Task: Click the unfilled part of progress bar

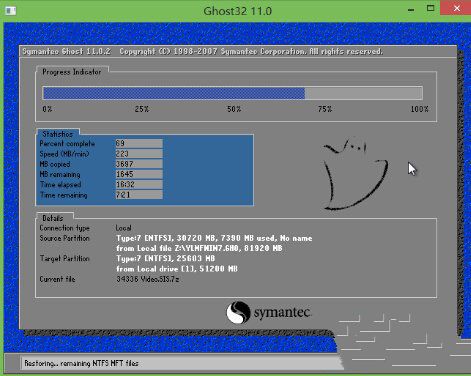Action: (x=364, y=93)
